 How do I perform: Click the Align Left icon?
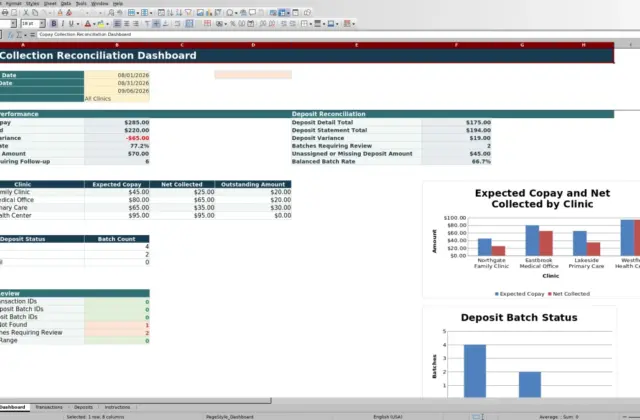[x=117, y=24]
